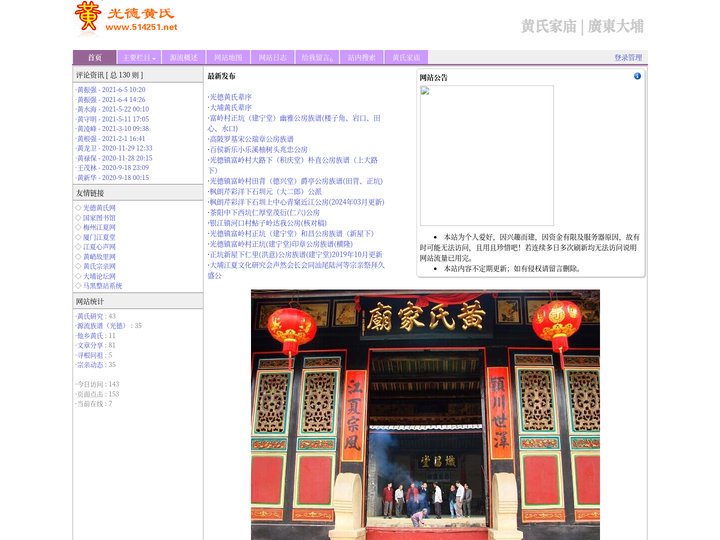Open the comment dated 2021-6-4 14:26
Viewport: 720px width, 540px height.
111,99
